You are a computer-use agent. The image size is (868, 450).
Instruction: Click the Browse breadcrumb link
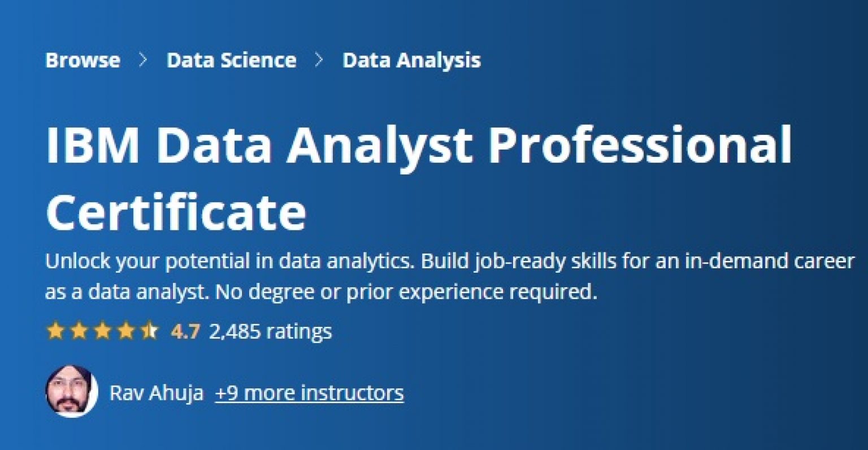[x=83, y=60]
